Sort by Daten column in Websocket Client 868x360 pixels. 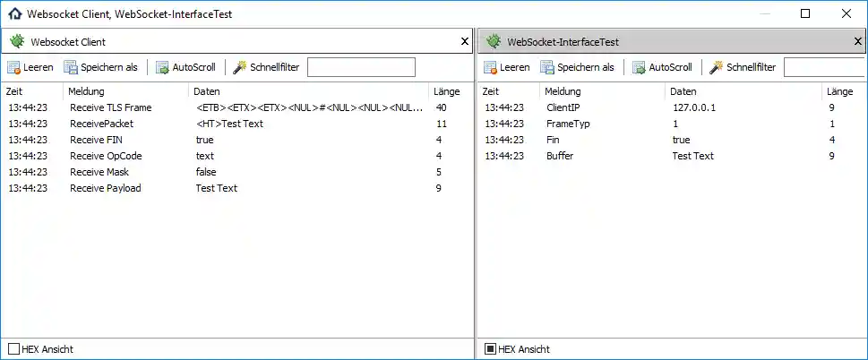(x=309, y=91)
